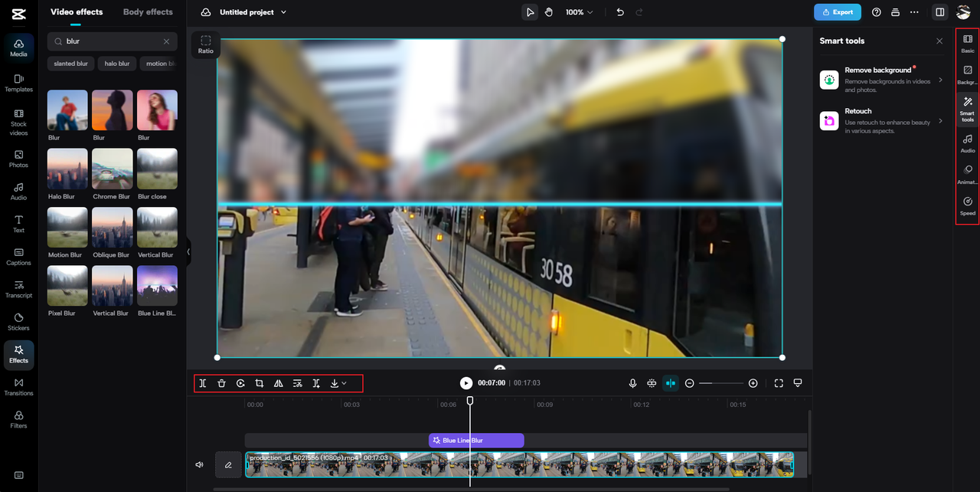
Task: Select the Crop tool in the toolbar
Action: [x=260, y=383]
